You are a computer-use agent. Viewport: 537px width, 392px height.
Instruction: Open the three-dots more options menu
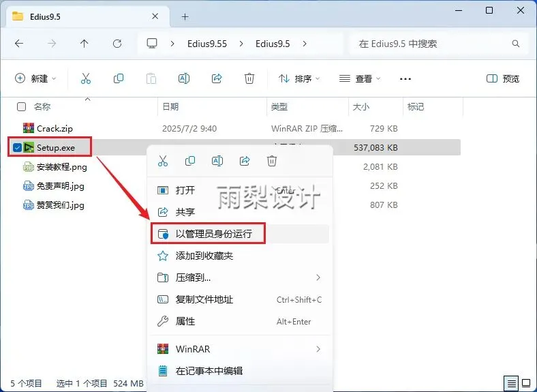405,79
